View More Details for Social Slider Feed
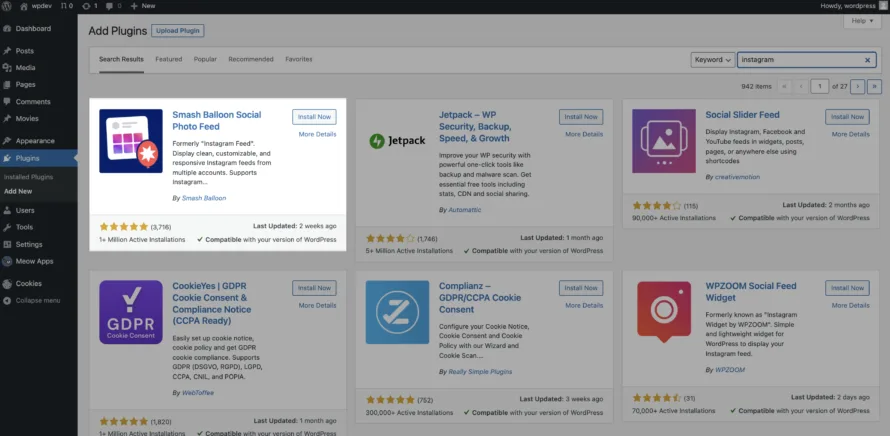The image size is (890, 436). point(850,134)
